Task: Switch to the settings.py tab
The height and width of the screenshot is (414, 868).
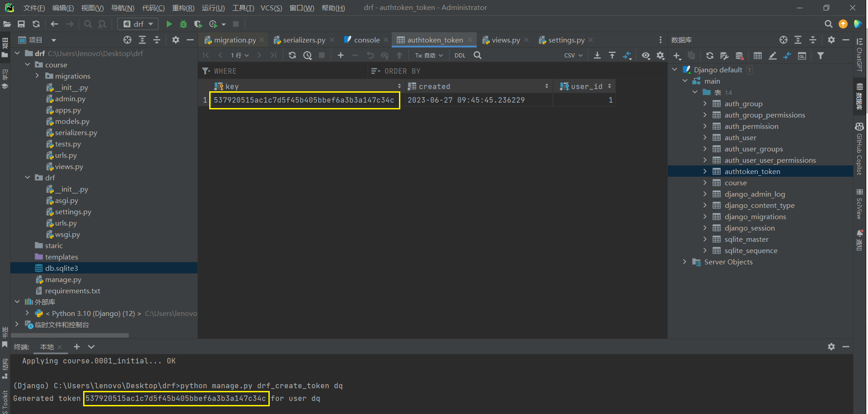Action: 566,40
